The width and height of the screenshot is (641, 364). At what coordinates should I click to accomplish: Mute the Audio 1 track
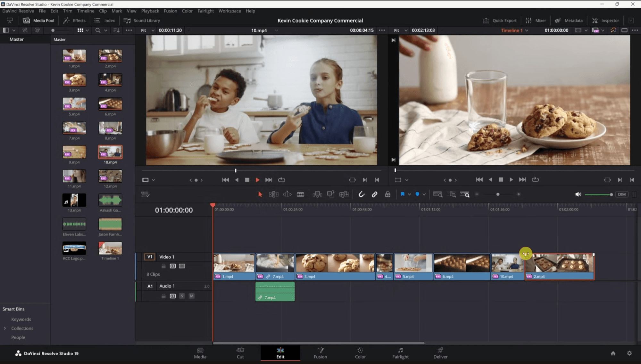tap(191, 296)
